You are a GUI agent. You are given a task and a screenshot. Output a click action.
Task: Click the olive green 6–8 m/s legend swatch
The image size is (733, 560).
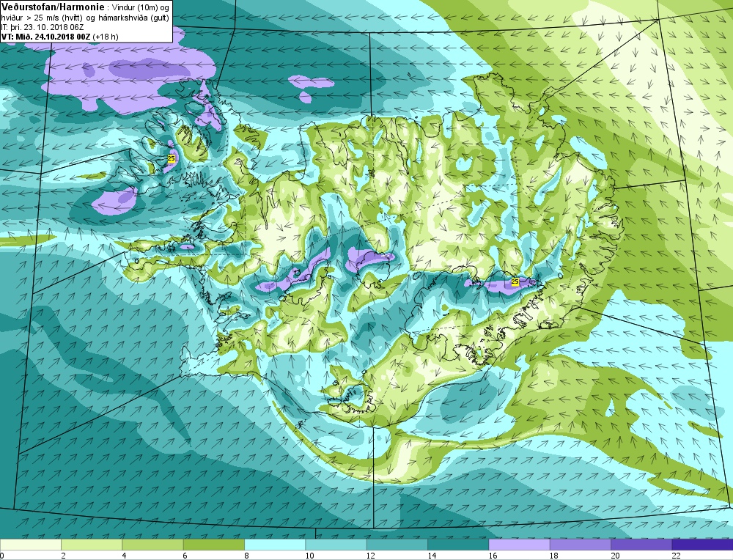[x=214, y=544]
